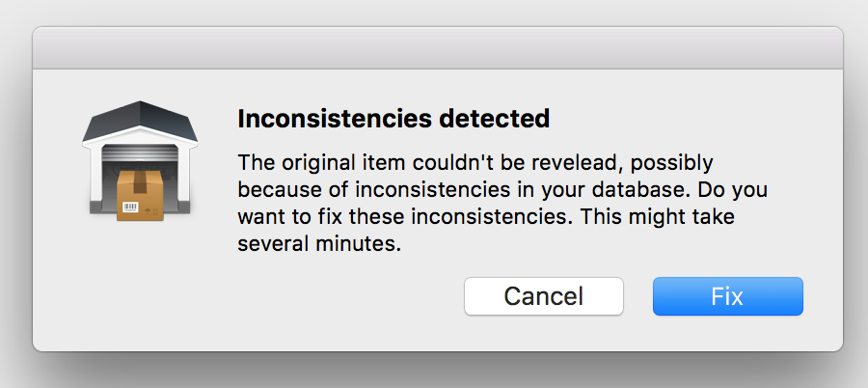Click the garage warehouse app icon

point(140,161)
